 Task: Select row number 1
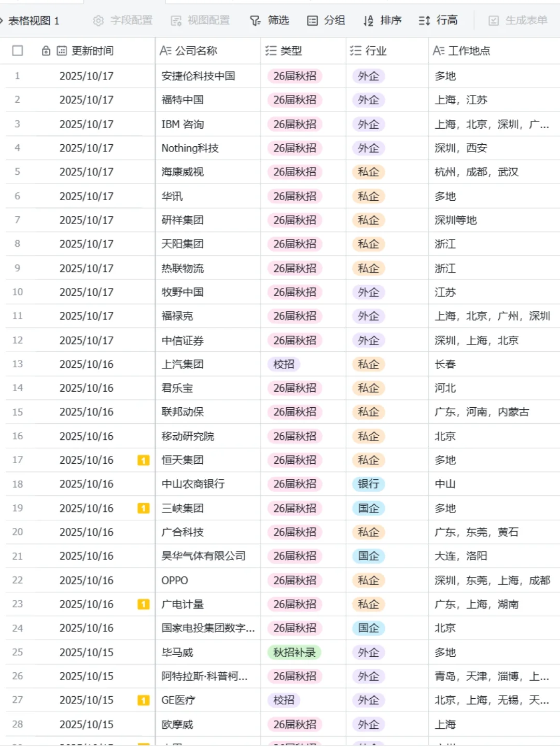pyautogui.click(x=17, y=76)
